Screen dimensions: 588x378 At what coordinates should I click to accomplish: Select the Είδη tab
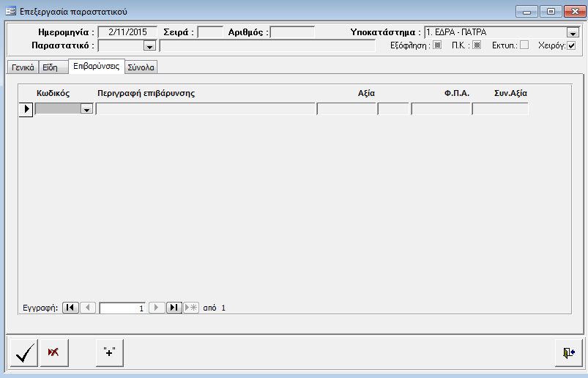[x=51, y=67]
